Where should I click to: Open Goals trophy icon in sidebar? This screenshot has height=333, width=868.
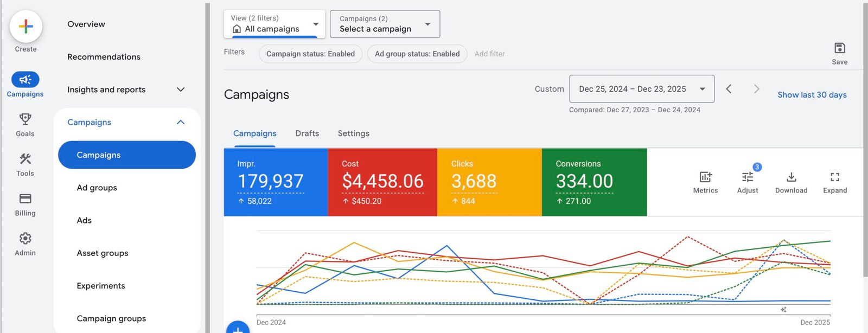pos(25,119)
